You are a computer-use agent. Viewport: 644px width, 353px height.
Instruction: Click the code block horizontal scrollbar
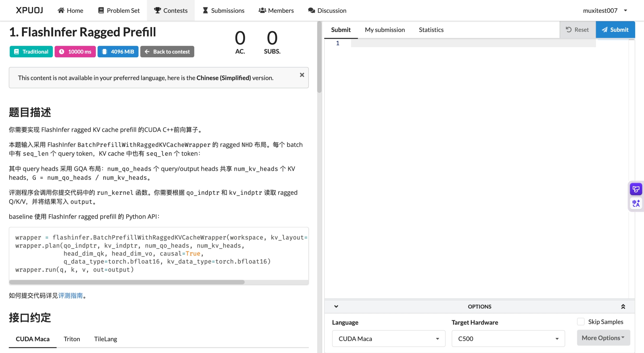click(x=127, y=282)
